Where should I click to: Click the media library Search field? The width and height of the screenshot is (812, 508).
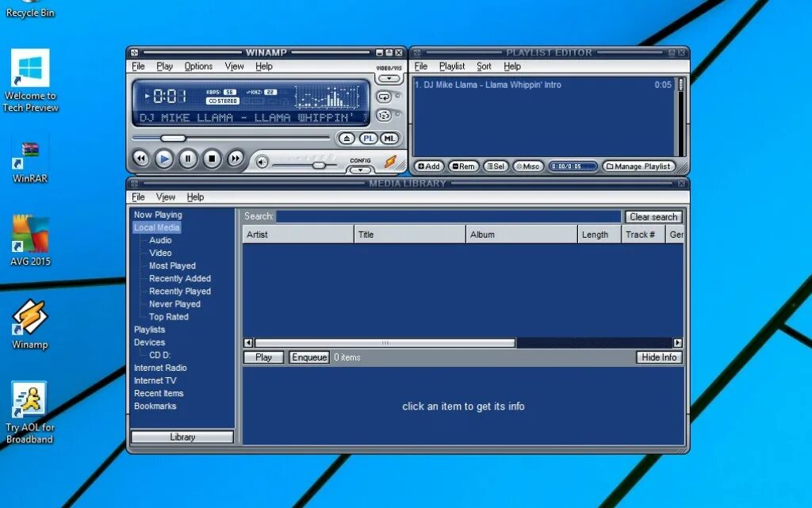coord(448,216)
